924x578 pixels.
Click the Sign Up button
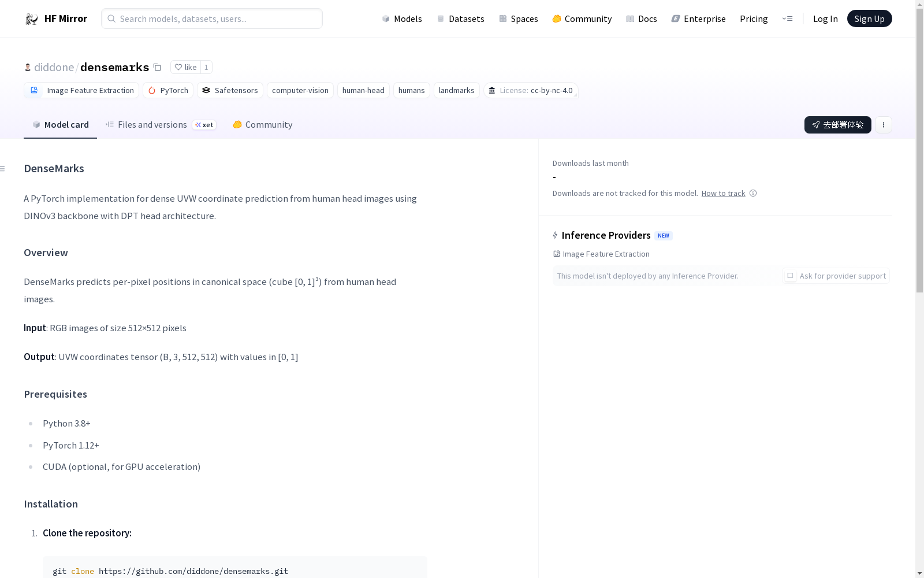click(869, 18)
